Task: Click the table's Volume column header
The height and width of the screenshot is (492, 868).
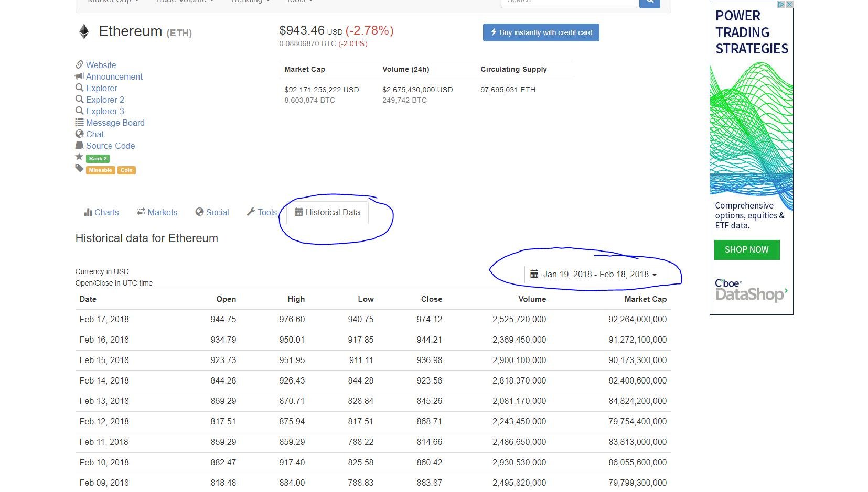Action: [x=532, y=299]
